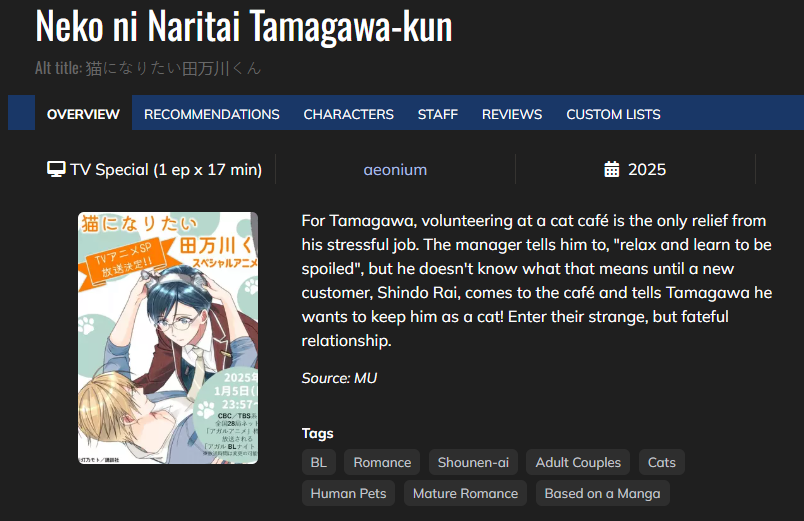Click the TV Special type label
The width and height of the screenshot is (804, 521).
(x=166, y=169)
